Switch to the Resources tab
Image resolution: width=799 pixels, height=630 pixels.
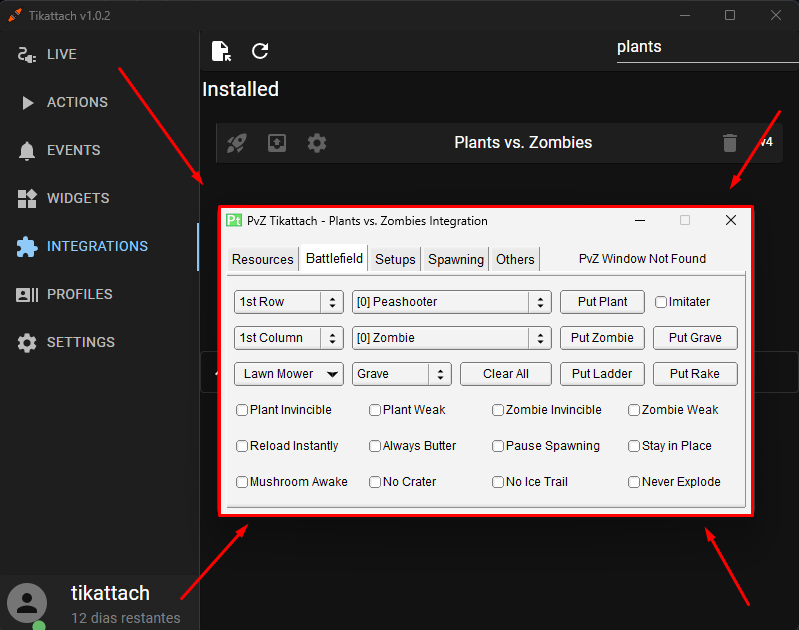point(263,259)
